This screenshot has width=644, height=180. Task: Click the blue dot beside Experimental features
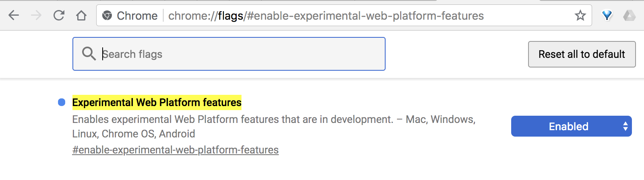(x=62, y=102)
